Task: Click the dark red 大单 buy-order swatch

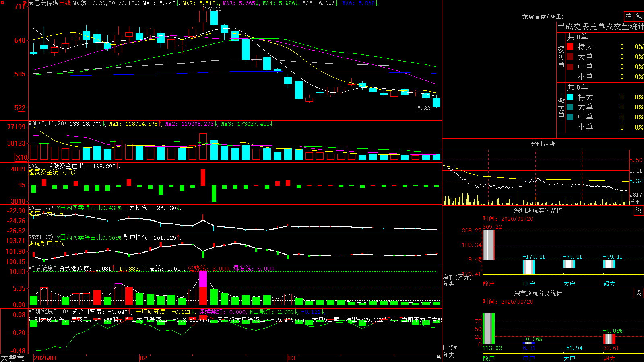Action: [x=570, y=57]
